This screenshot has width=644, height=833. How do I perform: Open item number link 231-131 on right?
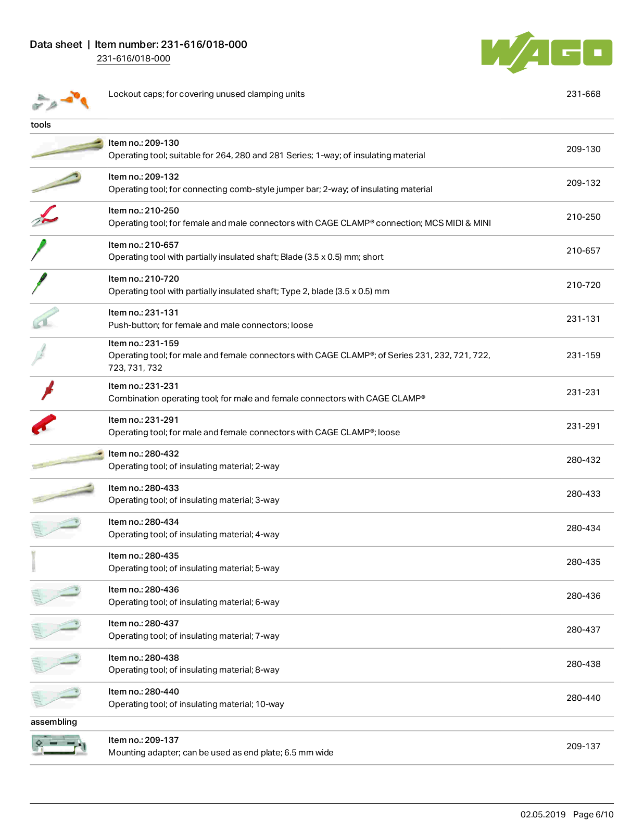[x=583, y=319]
